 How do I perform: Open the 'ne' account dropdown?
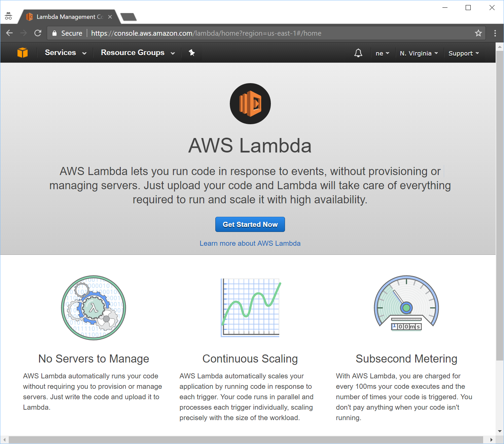(x=382, y=53)
